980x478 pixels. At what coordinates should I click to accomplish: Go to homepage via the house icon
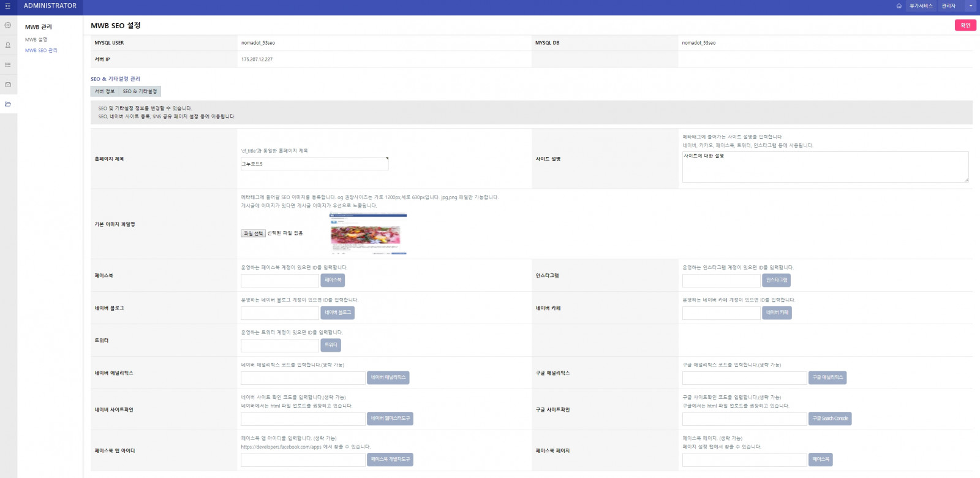pyautogui.click(x=899, y=6)
